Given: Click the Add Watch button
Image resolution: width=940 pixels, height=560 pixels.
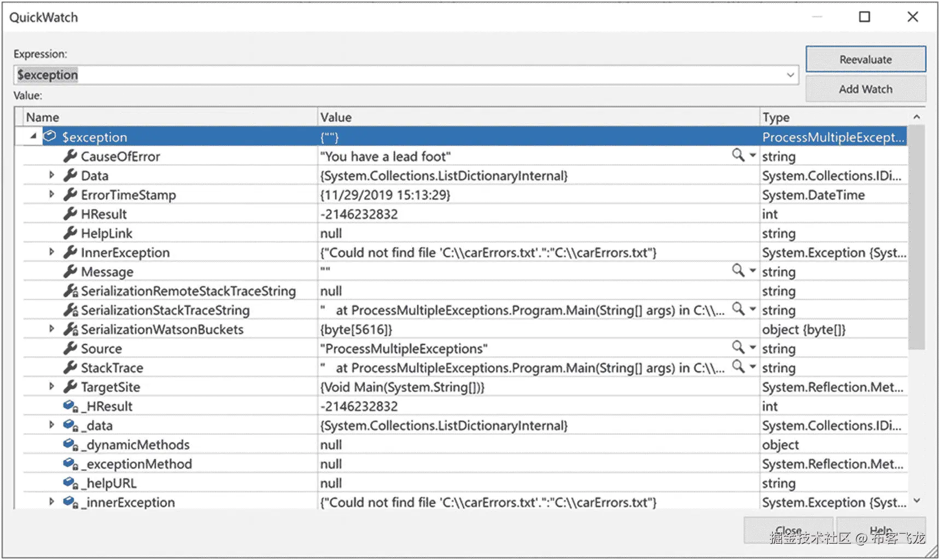Looking at the screenshot, I should pyautogui.click(x=865, y=89).
